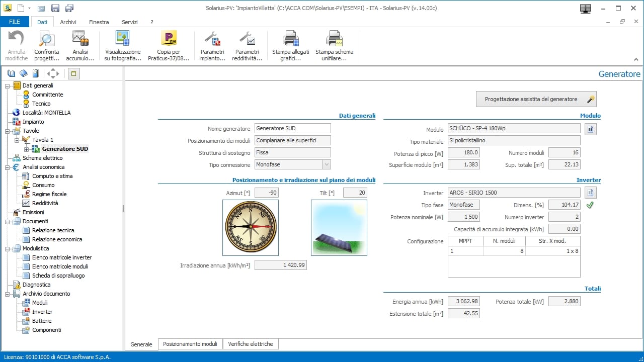
Task: Click the compass azimut image
Action: coord(251,228)
